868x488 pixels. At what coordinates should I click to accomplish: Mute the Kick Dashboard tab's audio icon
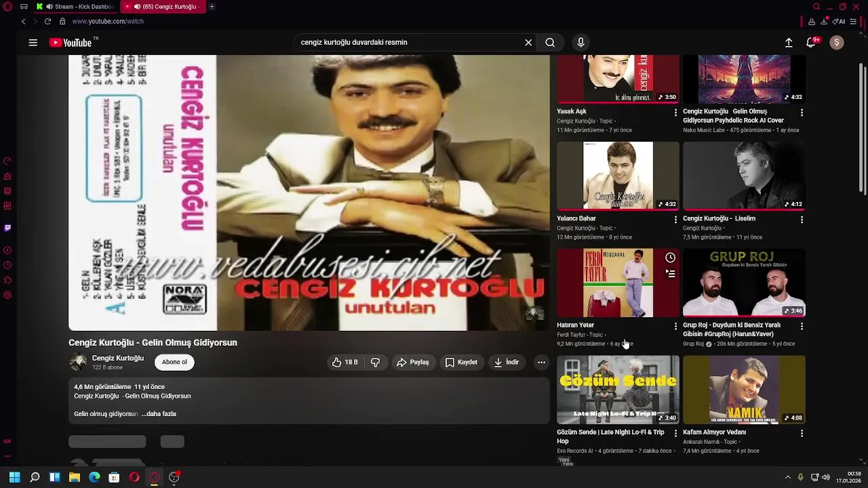click(49, 7)
